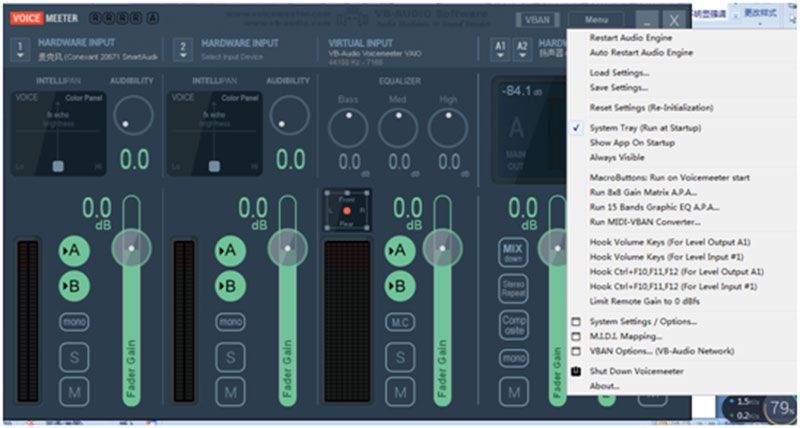The width and height of the screenshot is (800, 428).
Task: Enable Hook Volume Keys (For Level Output A1)
Action: point(670,242)
